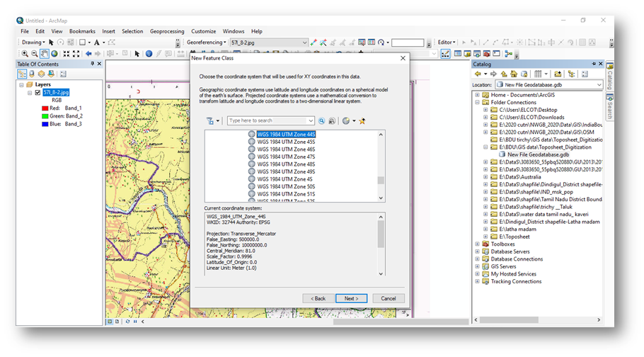Expand the E:\Toposheet folder node
The width and height of the screenshot is (644, 357).
pyautogui.click(x=485, y=237)
